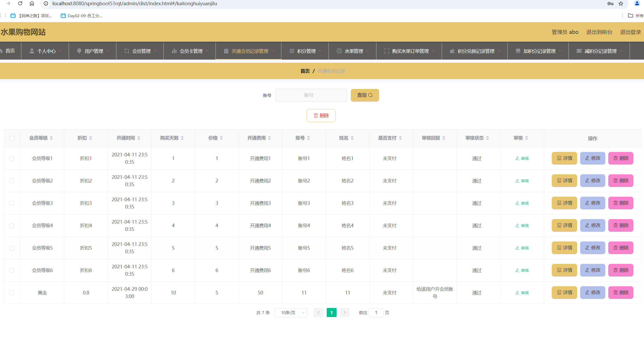Screen dimensions: 644x341
Task: Click the browser home icon
Action: coord(32,3)
